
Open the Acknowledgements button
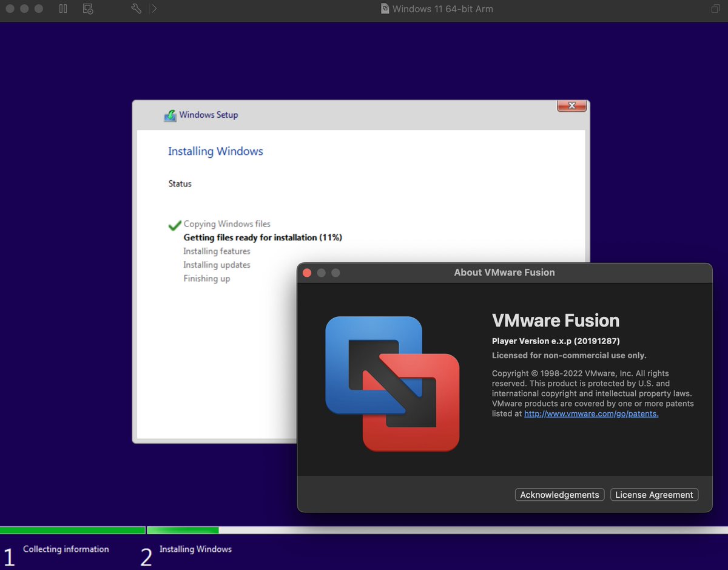(x=559, y=495)
